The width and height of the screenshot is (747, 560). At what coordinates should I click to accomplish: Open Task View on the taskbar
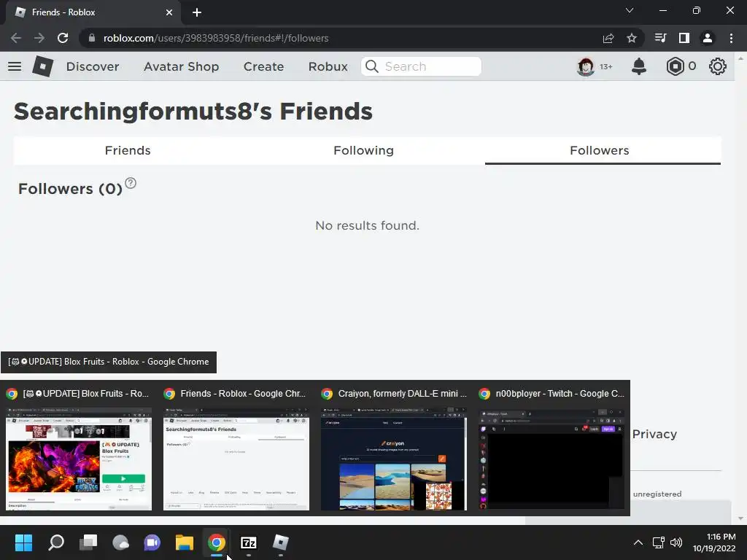tap(88, 542)
